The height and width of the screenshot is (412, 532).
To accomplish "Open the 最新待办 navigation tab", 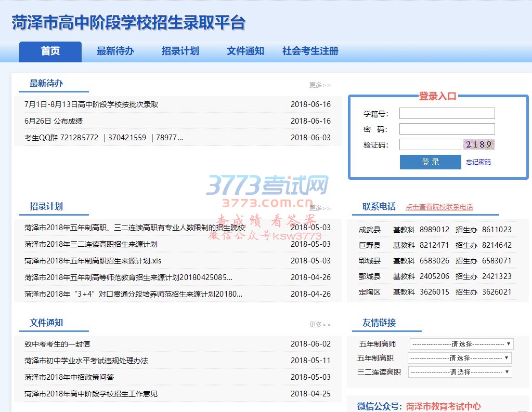I will pyautogui.click(x=115, y=51).
